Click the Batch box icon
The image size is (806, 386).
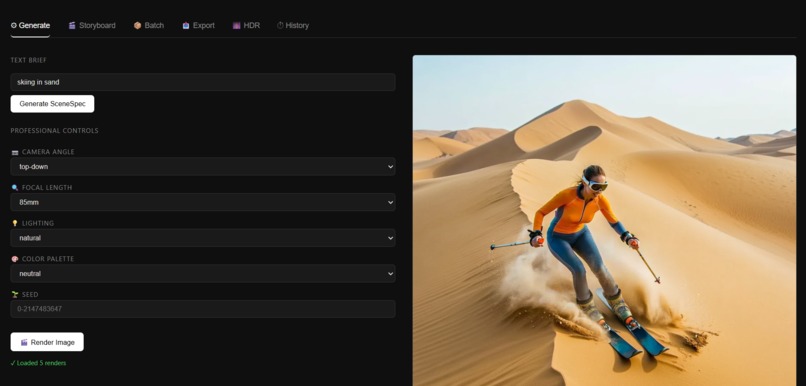[x=137, y=25]
